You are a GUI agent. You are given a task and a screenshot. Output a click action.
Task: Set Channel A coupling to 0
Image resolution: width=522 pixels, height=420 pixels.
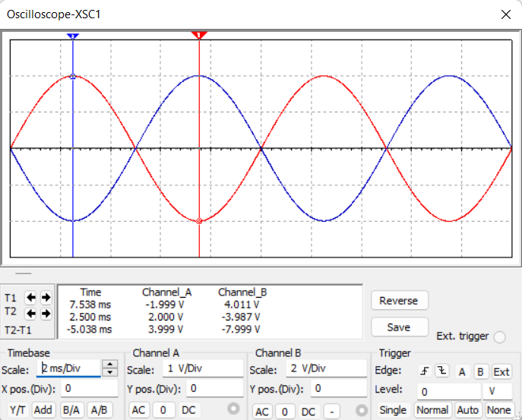[x=163, y=410]
